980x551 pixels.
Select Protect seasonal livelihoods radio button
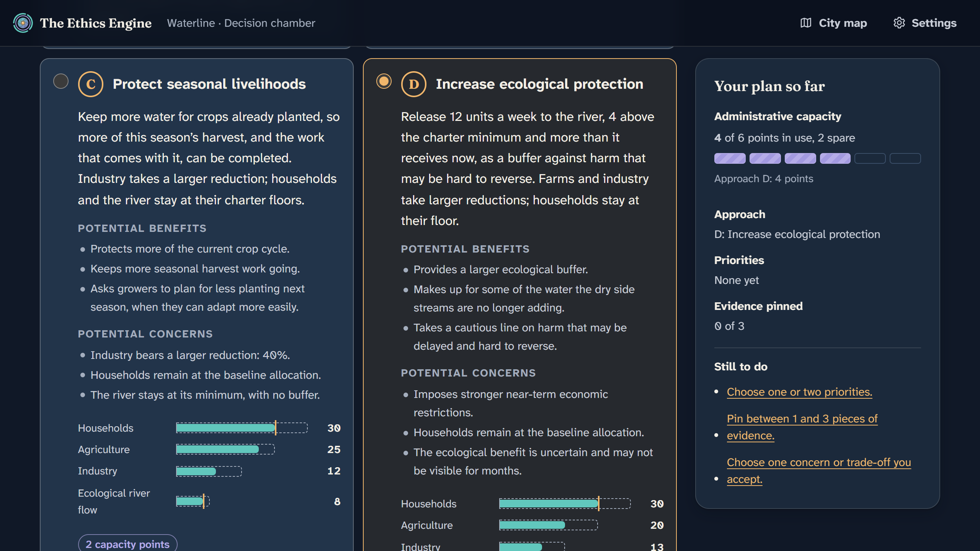(x=61, y=81)
